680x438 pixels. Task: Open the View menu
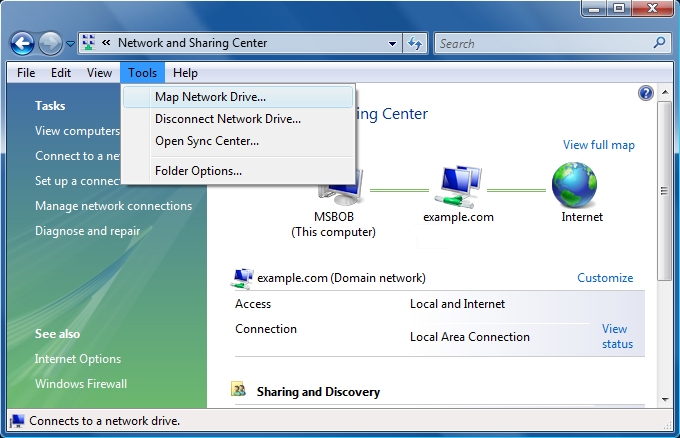pos(99,72)
